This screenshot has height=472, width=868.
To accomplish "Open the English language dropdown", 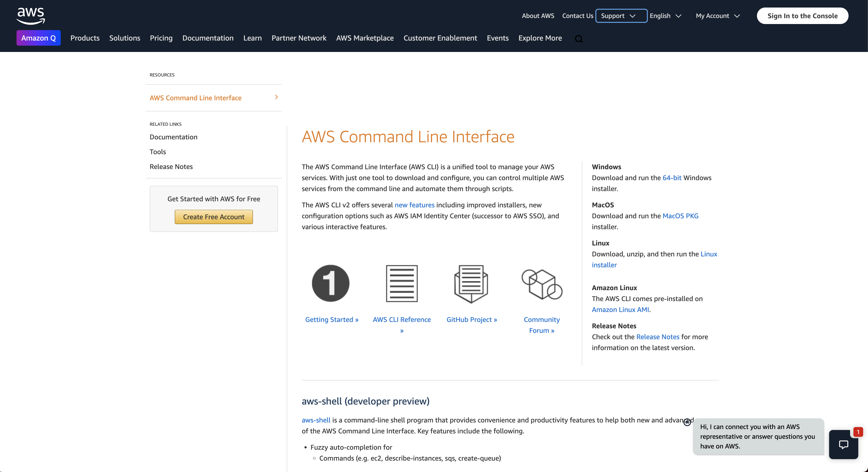I will tap(666, 16).
